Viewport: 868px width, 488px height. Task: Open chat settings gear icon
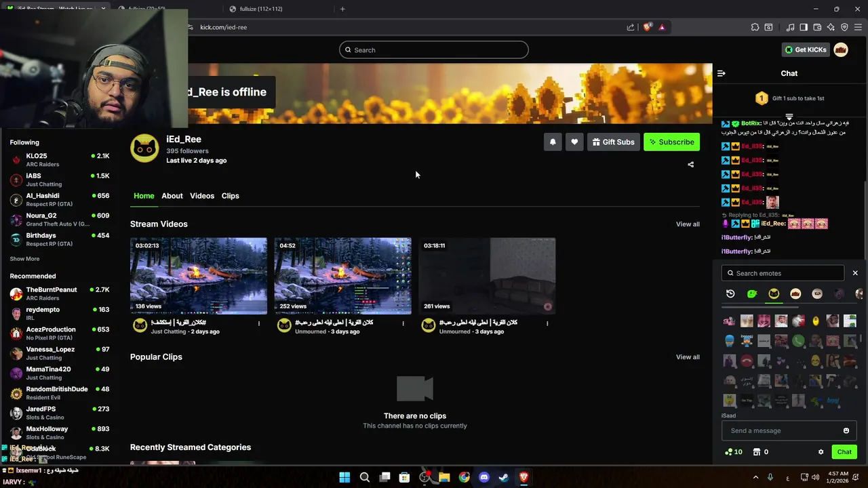pyautogui.click(x=821, y=452)
